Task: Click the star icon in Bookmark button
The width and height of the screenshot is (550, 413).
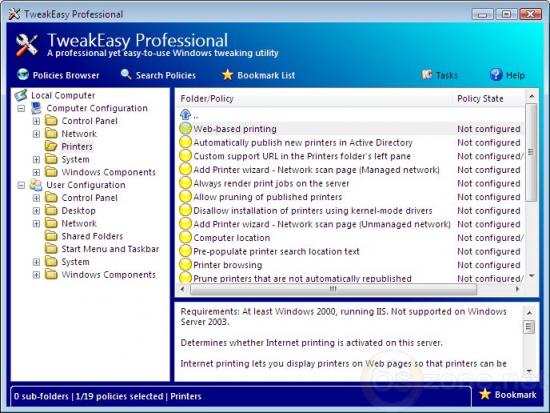Action: 485,394
